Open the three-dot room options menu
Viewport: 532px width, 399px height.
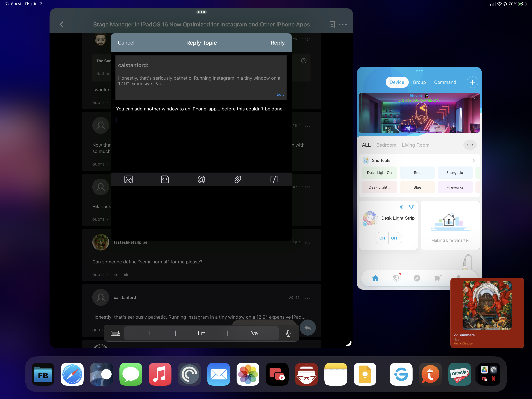point(470,145)
